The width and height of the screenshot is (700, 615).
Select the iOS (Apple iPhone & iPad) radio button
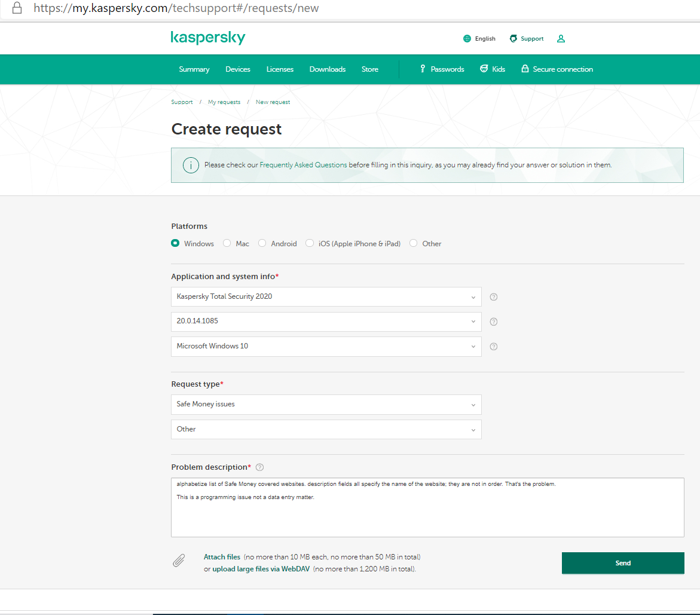310,243
